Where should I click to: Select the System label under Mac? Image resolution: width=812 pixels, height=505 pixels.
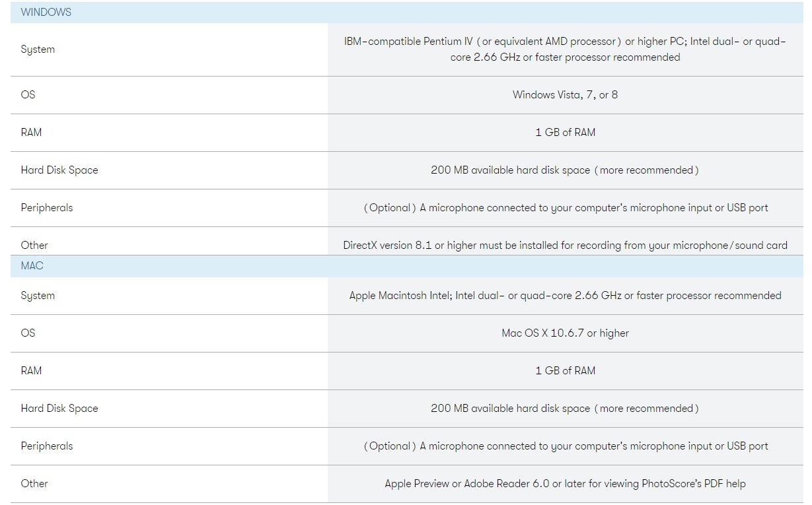click(38, 296)
